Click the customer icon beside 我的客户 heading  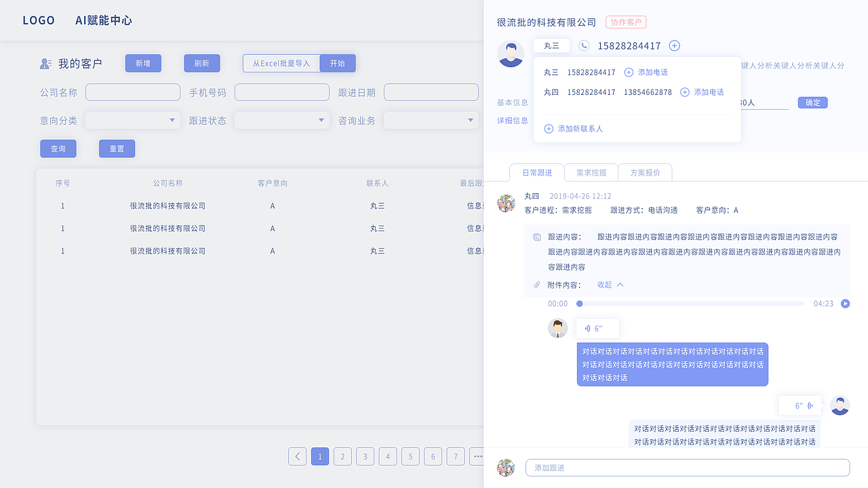(45, 62)
